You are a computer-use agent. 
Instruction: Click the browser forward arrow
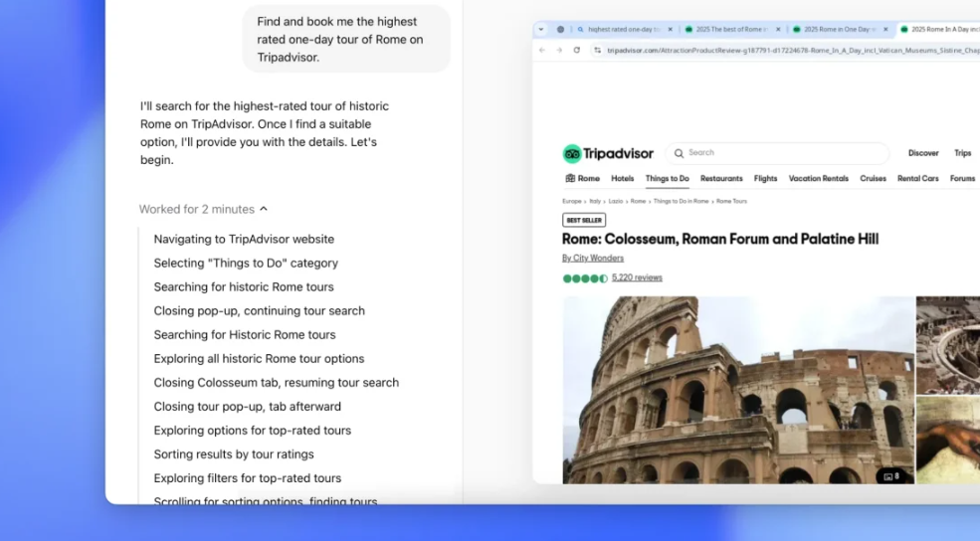point(559,50)
